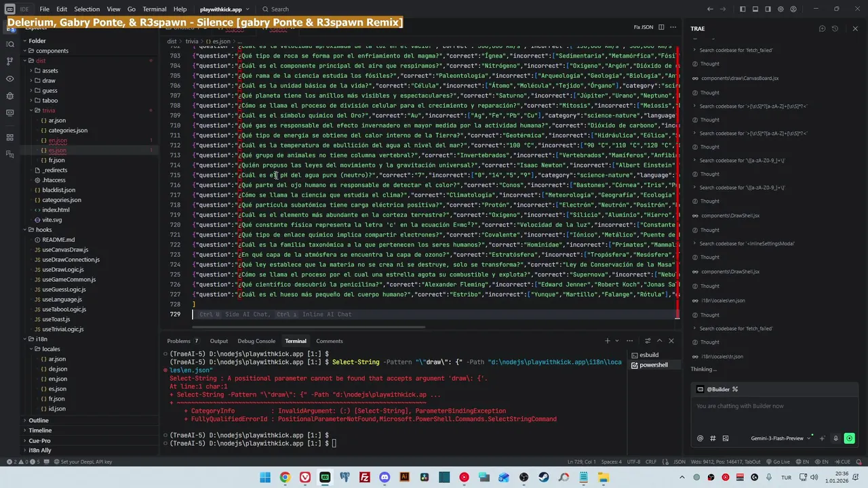Open the terminal panel more actions ellipsis
The image size is (868, 488).
(629, 341)
